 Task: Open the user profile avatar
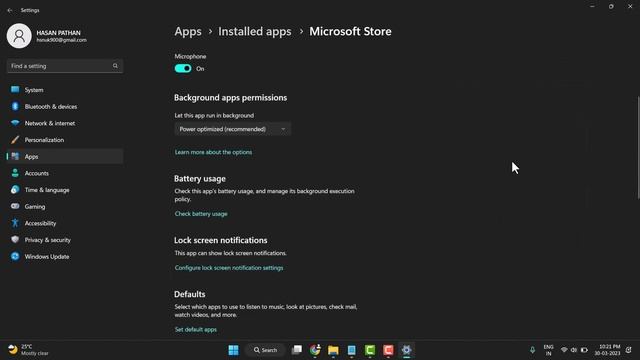pos(19,36)
